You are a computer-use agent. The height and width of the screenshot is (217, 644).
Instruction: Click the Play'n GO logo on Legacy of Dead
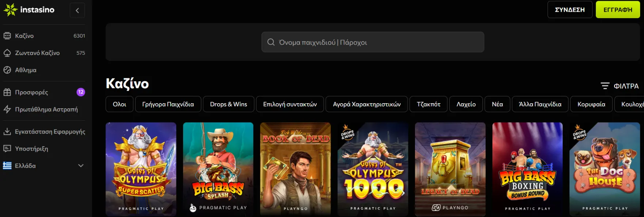click(450, 208)
